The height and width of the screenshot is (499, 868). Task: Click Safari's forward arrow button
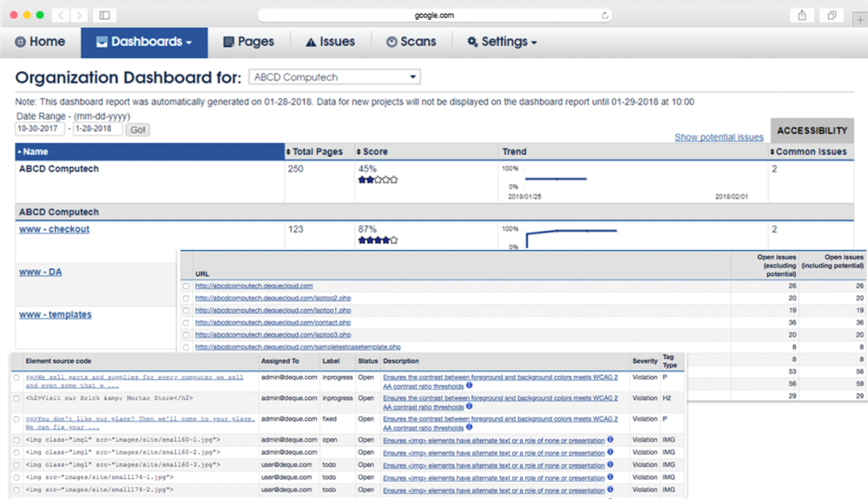pyautogui.click(x=79, y=16)
